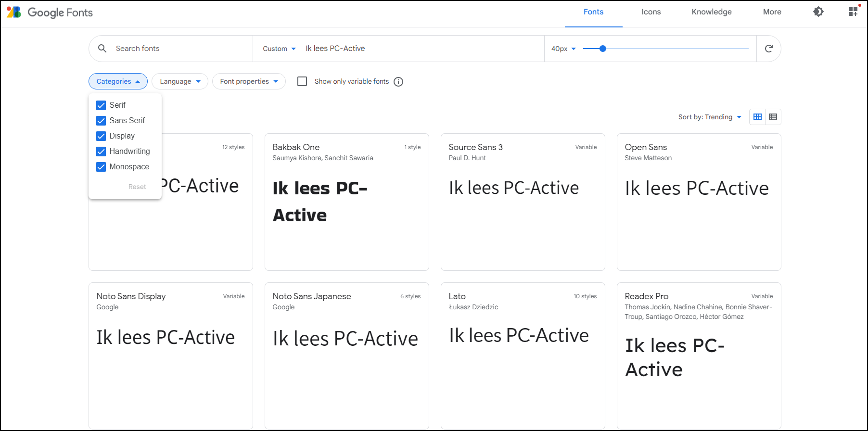Open the Font properties dropdown
Image resolution: width=868 pixels, height=431 pixels.
(x=249, y=81)
